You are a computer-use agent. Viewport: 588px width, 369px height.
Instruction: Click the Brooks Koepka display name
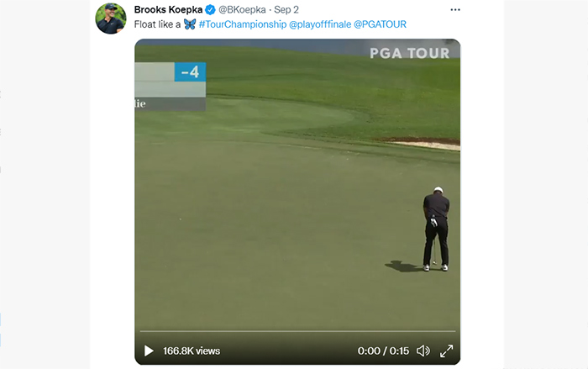pyautogui.click(x=168, y=10)
